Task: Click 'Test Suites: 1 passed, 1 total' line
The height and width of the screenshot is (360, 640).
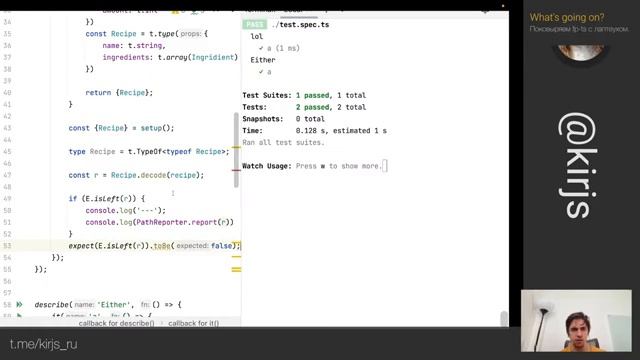Action: click(304, 96)
